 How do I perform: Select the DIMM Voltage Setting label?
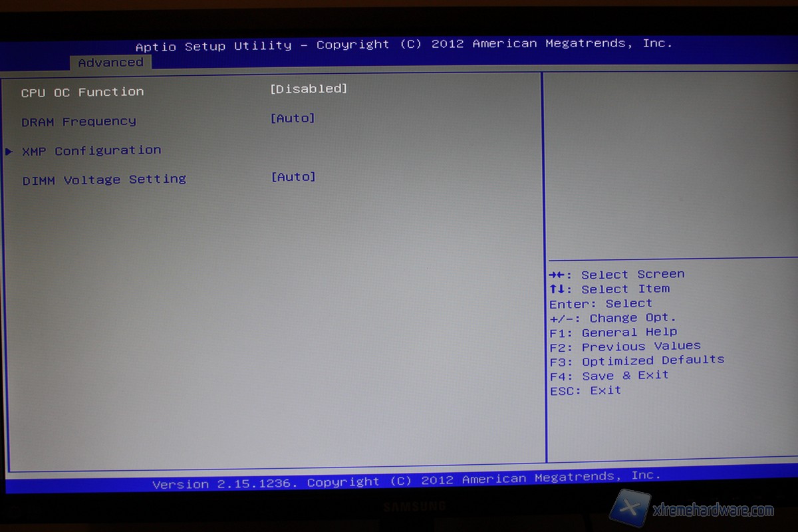click(x=104, y=180)
